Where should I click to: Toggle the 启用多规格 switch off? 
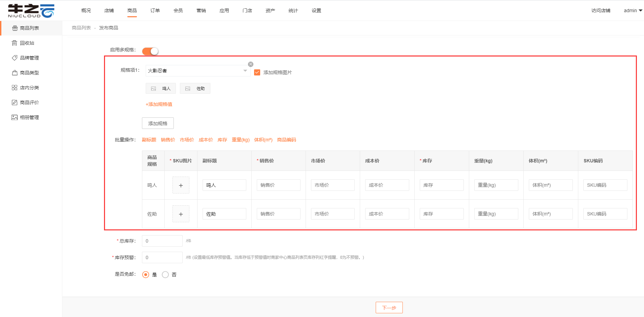[x=150, y=51]
